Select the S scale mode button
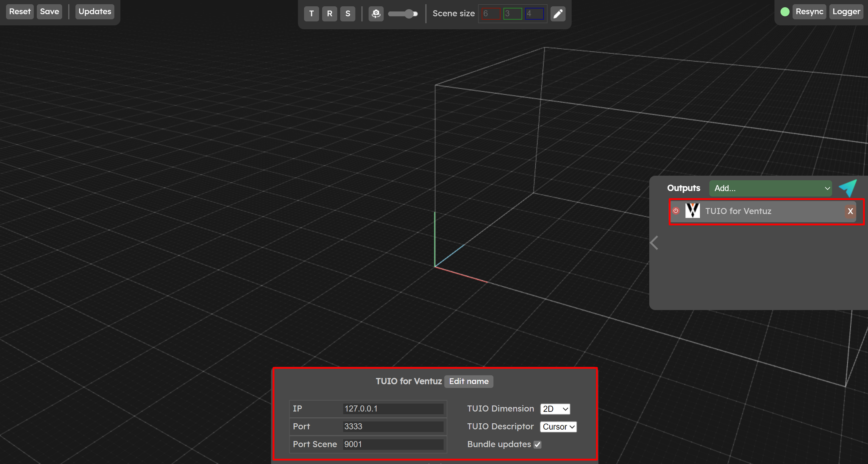 coord(348,14)
